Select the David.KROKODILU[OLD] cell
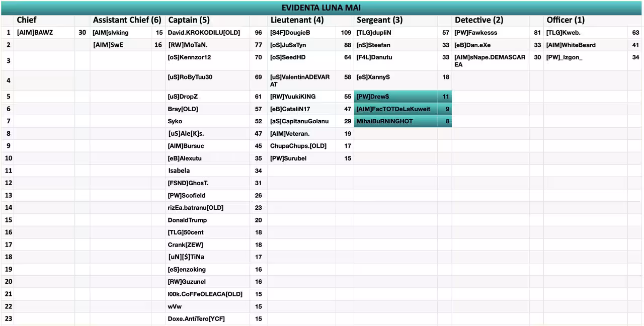 tap(207, 33)
